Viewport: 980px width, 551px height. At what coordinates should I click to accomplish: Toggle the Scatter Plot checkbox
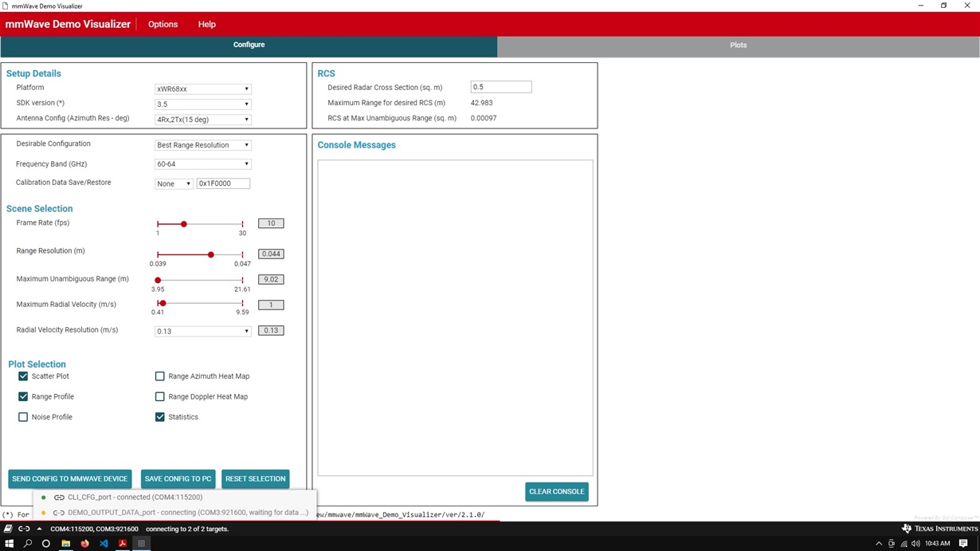[23, 376]
